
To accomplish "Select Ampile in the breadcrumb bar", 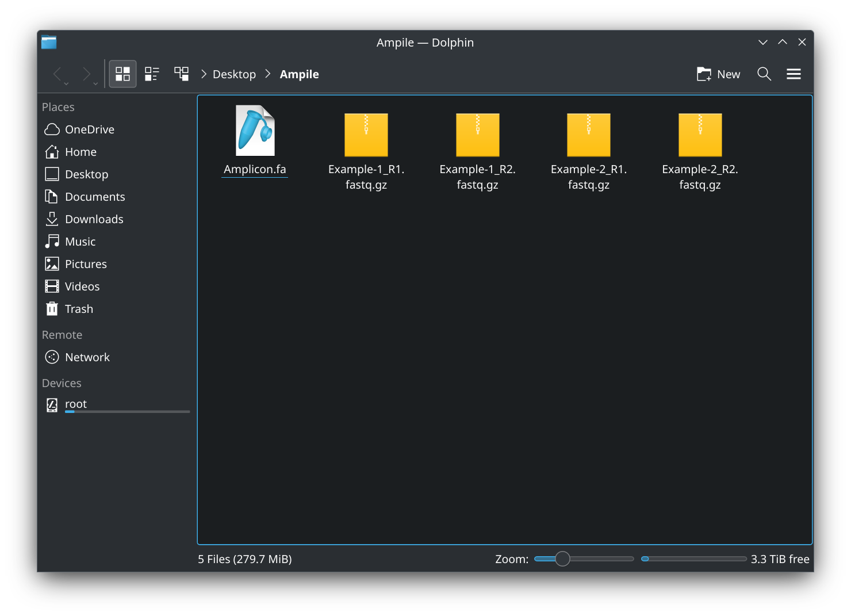I will pos(299,74).
